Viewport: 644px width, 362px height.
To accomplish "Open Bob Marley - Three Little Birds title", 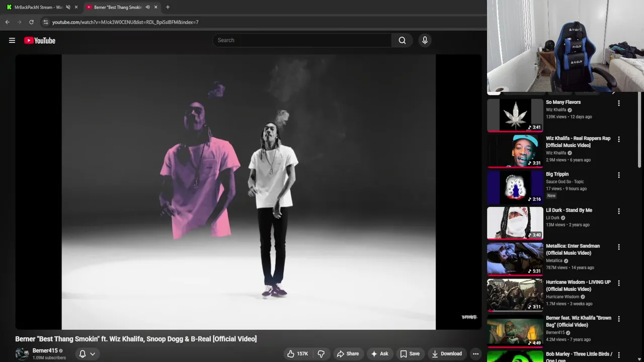I will 579,356.
